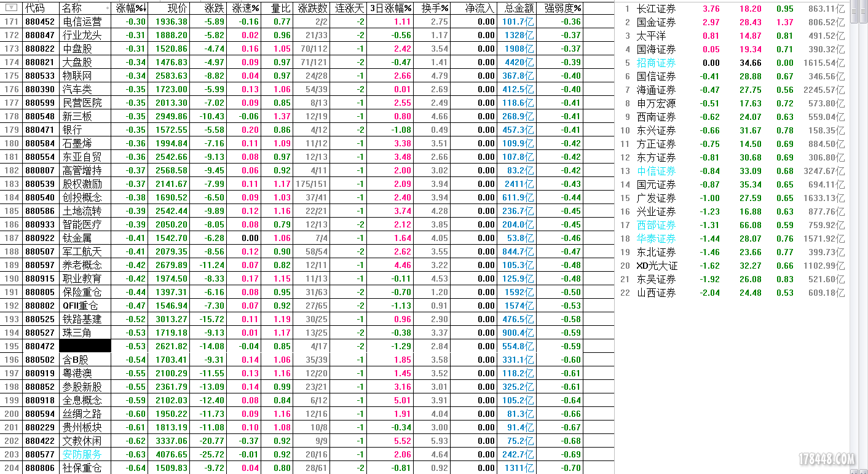Select the 行业龙头 sector name

coord(82,35)
